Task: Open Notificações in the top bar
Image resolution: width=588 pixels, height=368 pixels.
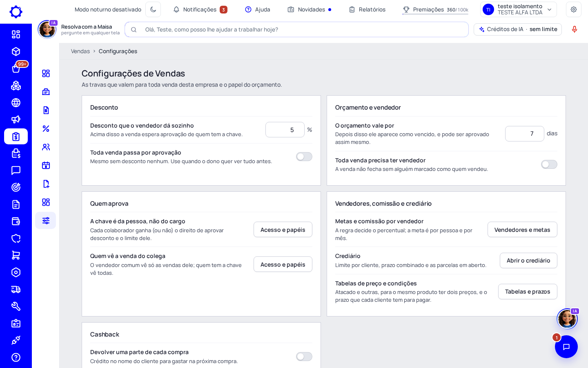Action: click(x=200, y=9)
